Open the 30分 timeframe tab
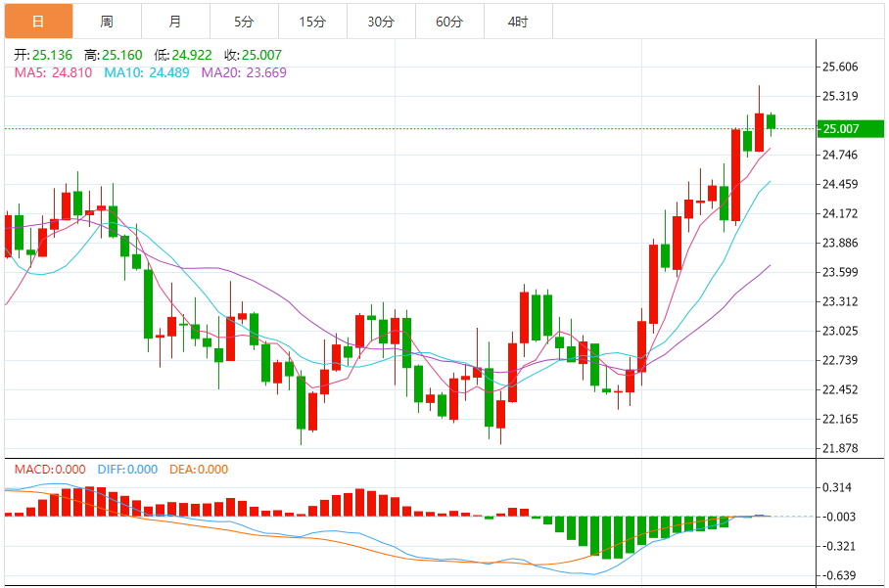 (381, 22)
